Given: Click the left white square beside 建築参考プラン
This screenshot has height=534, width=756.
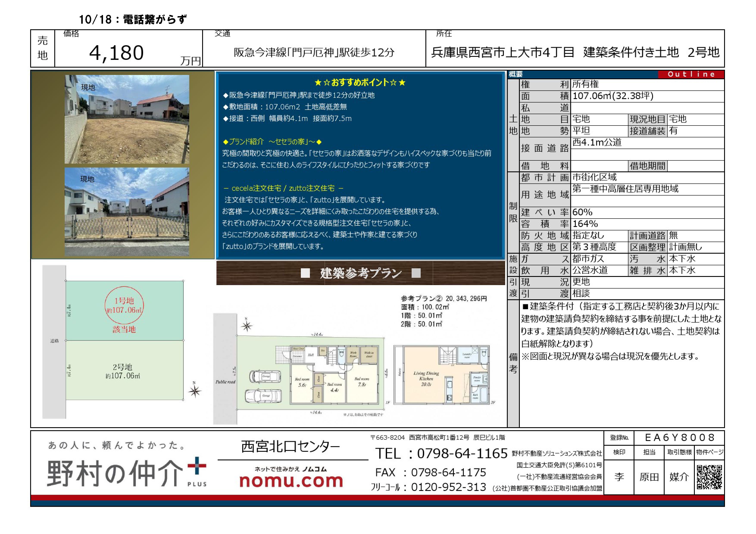Looking at the screenshot, I should click(x=305, y=273).
